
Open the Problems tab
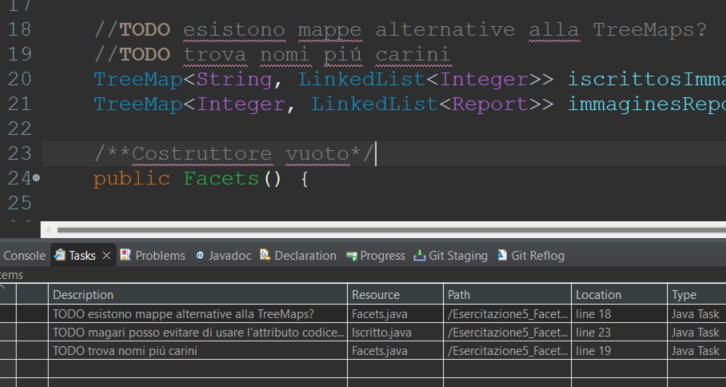point(160,256)
